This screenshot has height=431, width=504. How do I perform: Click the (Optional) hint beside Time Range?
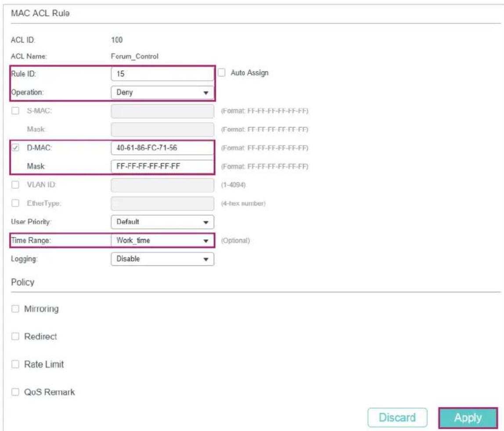click(x=235, y=241)
